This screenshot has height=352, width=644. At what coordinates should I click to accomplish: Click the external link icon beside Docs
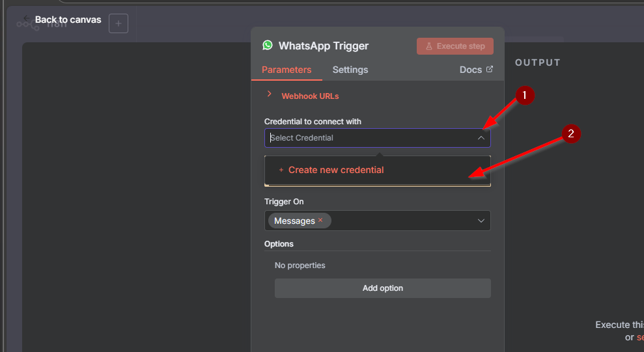[x=490, y=69]
